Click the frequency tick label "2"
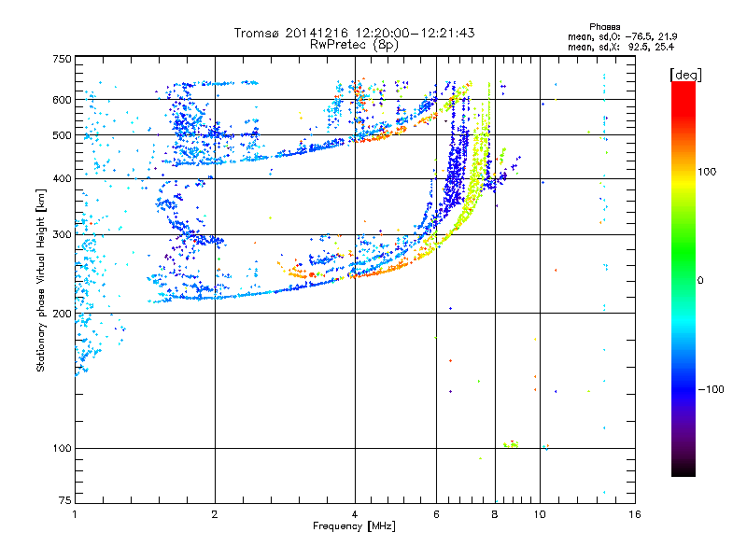The image size is (747, 560). (x=215, y=514)
